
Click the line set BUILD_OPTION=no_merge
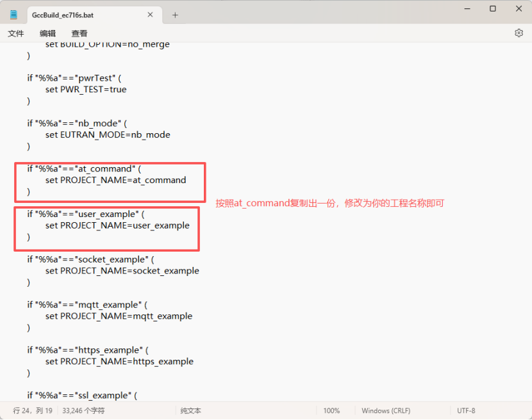(108, 44)
